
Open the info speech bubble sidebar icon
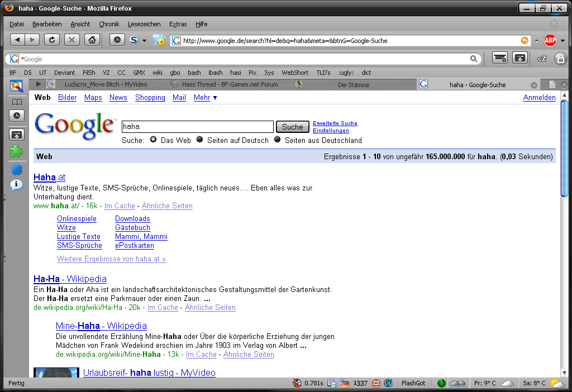point(16,185)
